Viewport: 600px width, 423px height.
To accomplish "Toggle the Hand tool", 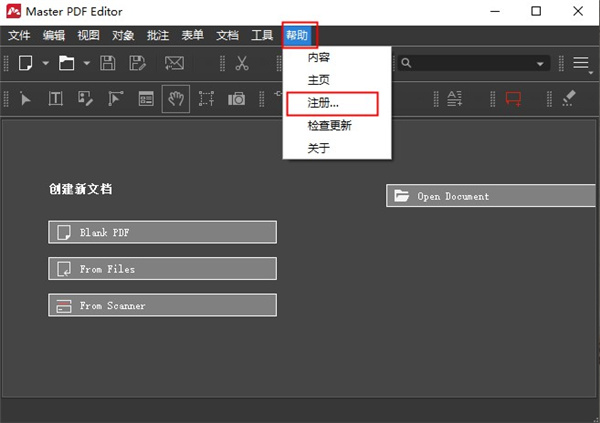I will pos(176,99).
